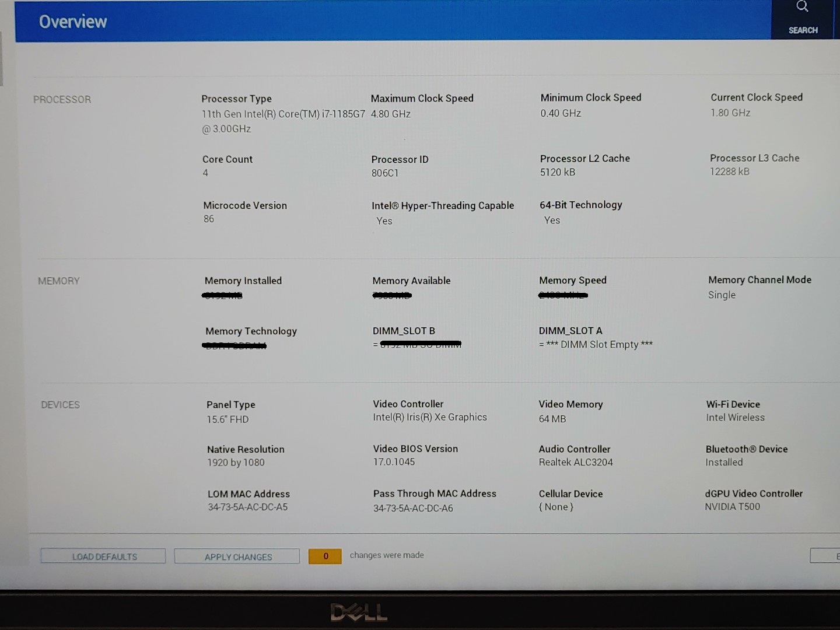
Task: Click the Memory section label
Action: pos(58,281)
